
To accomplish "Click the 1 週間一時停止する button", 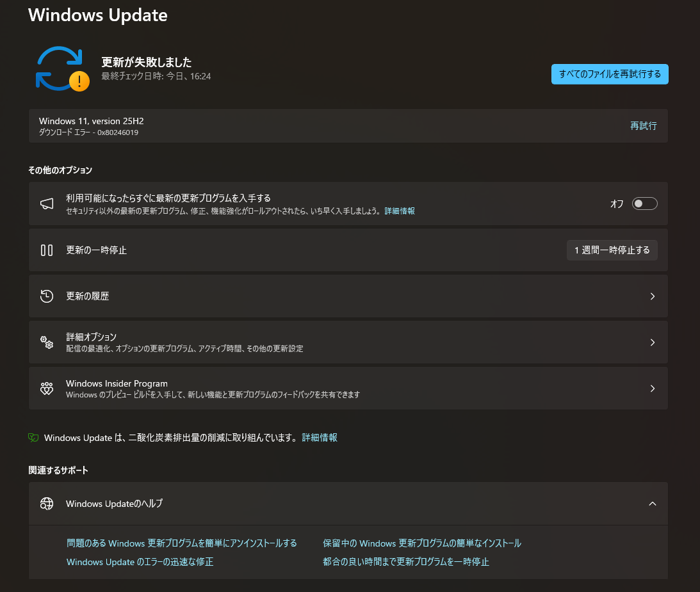I will 612,250.
